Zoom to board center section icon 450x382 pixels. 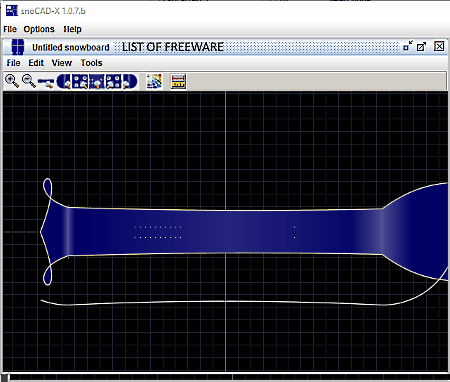[97, 82]
